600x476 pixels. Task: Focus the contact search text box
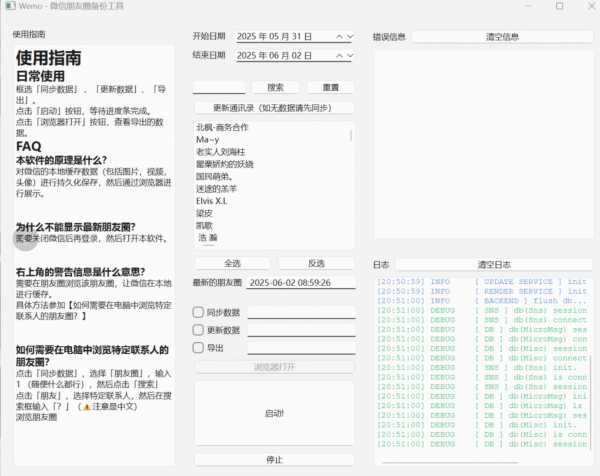[219, 87]
